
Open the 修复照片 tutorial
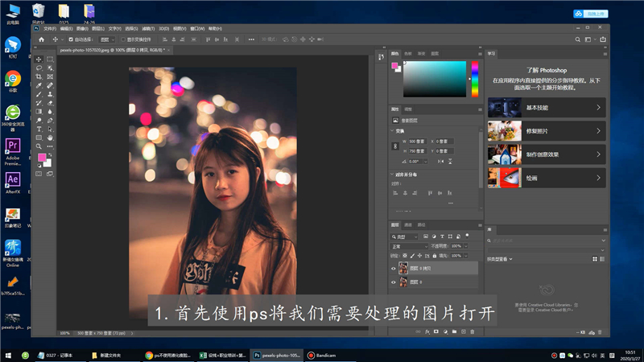pyautogui.click(x=546, y=130)
